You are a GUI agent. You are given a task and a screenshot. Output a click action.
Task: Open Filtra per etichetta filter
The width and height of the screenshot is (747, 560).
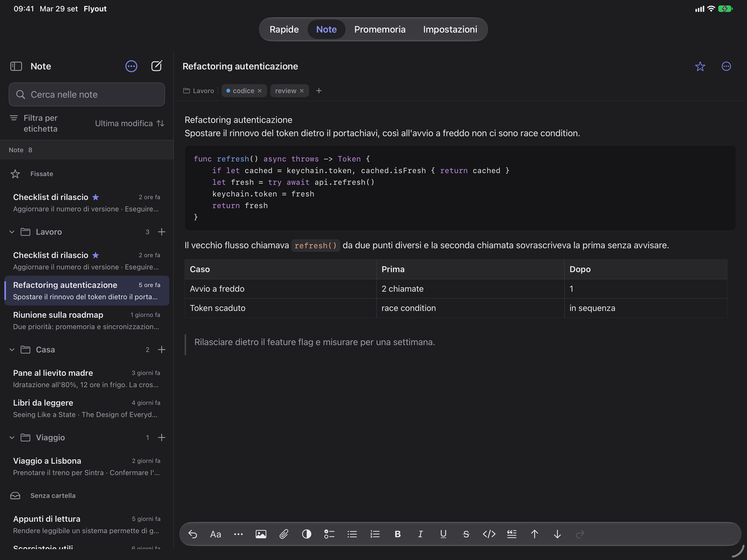click(34, 123)
